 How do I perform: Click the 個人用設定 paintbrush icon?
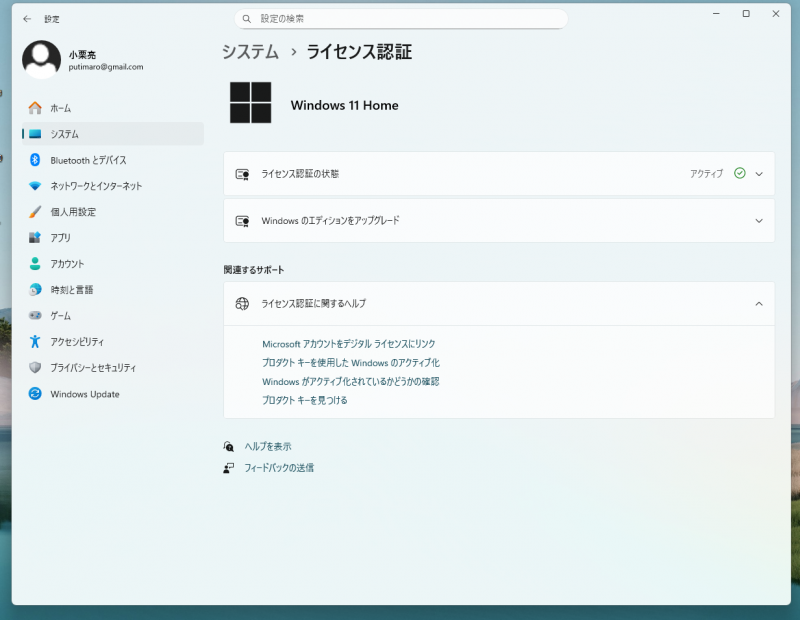tap(35, 212)
